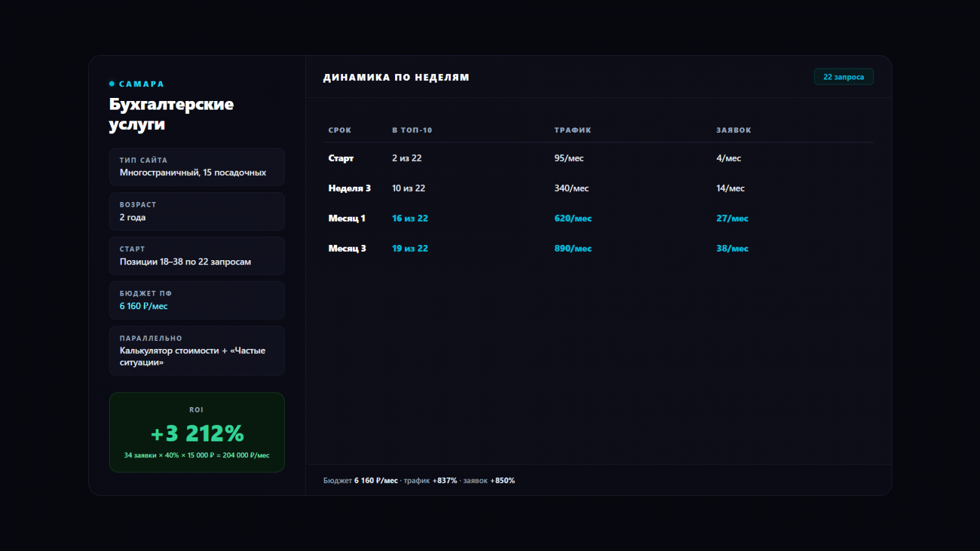Image resolution: width=980 pixels, height=551 pixels.
Task: Click '38/мес' requests value
Action: (x=732, y=249)
